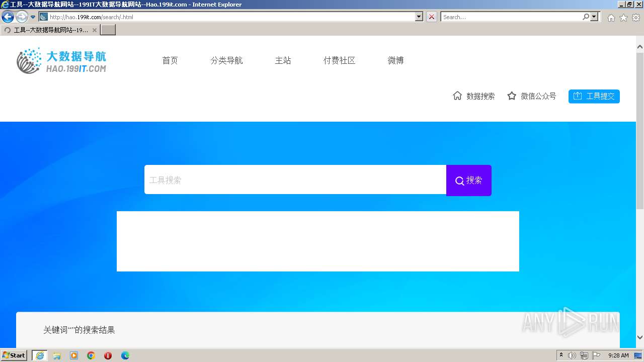Select the 工具--大数据导航网站 browser tab
Viewport: 644px width, 362px height.
click(50, 30)
